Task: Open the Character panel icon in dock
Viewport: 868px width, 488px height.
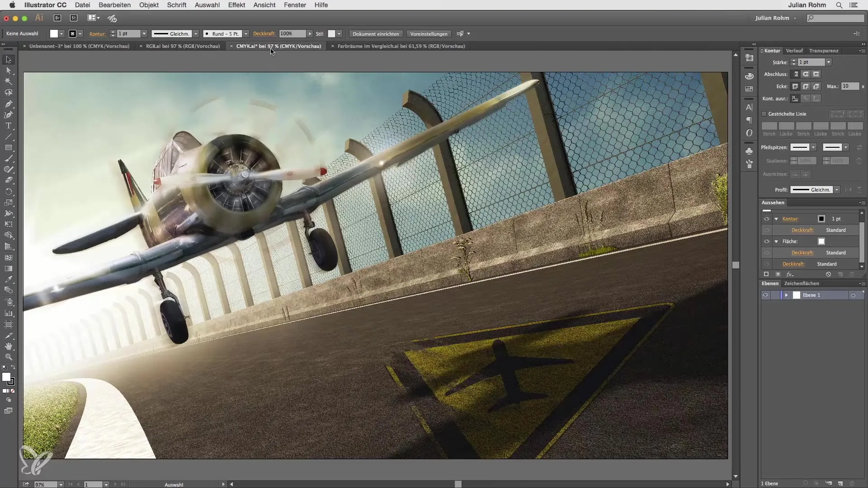Action: point(749,108)
